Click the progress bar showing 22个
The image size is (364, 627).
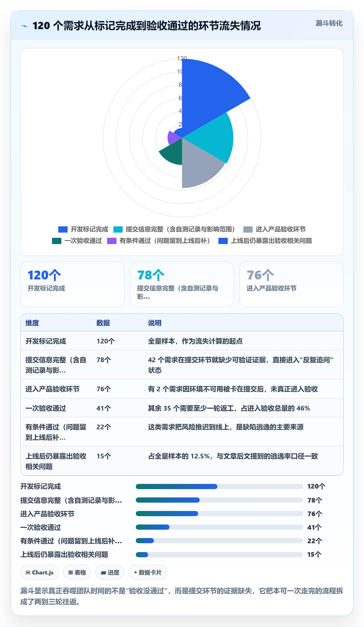tap(219, 541)
